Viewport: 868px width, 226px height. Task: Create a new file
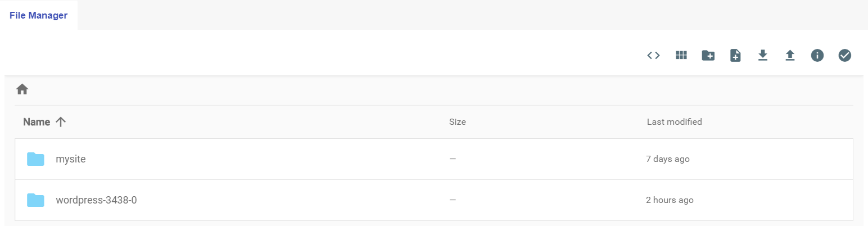click(x=735, y=55)
